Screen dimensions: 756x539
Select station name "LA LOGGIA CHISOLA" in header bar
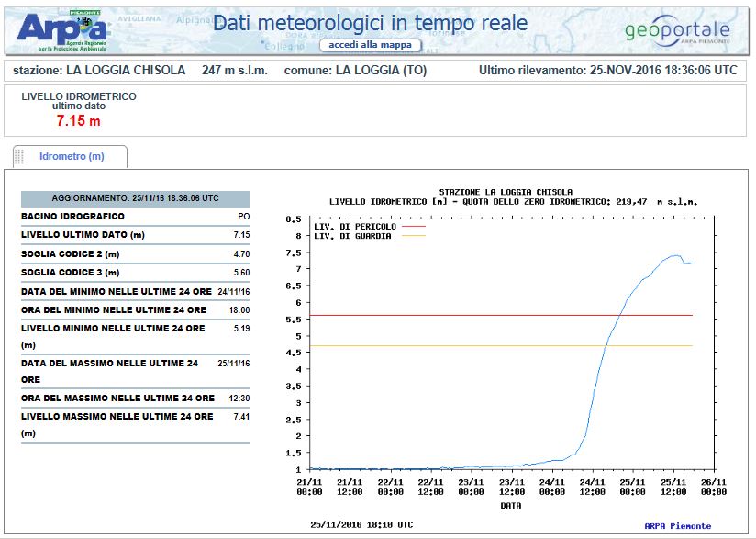click(126, 71)
